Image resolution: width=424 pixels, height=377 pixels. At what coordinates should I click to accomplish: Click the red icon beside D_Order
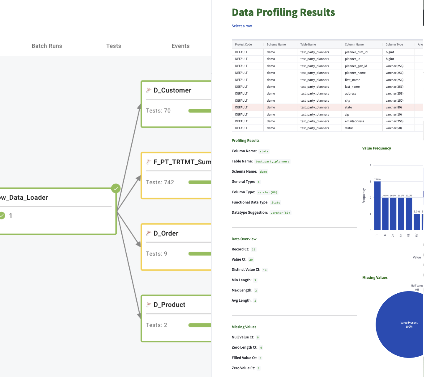[x=148, y=233]
